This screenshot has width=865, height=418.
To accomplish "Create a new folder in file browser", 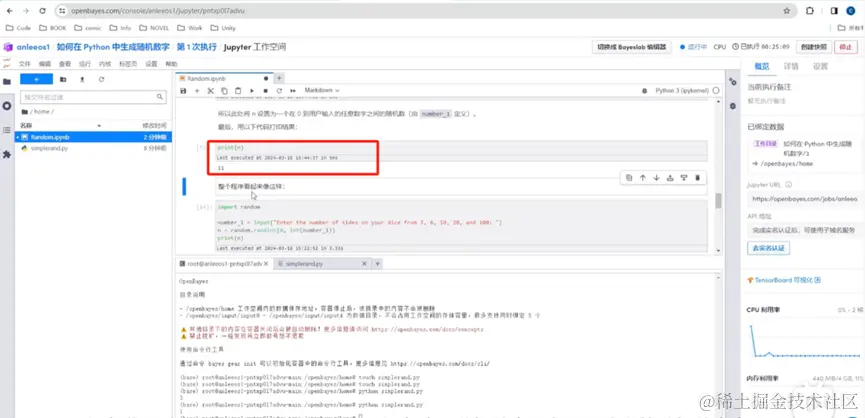I will (x=63, y=79).
